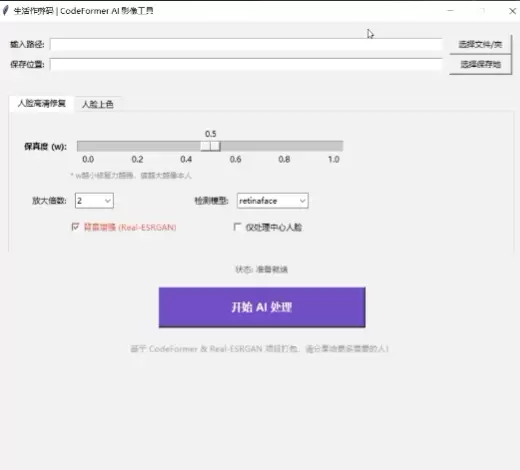
Task: Click the status ready text
Action: pyautogui.click(x=262, y=269)
